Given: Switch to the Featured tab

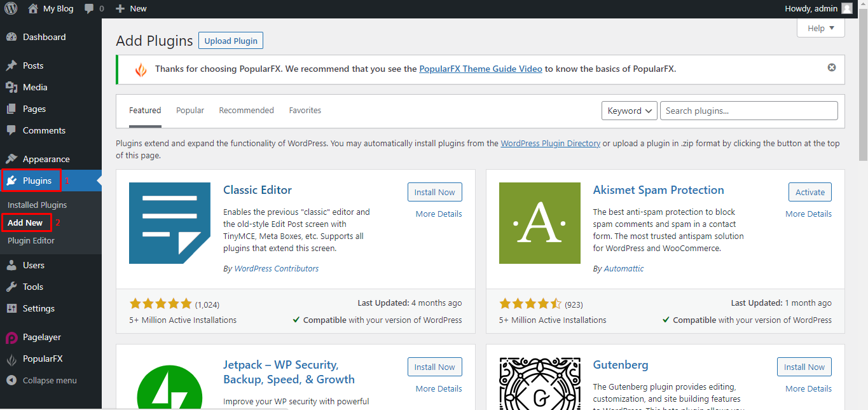Looking at the screenshot, I should point(145,111).
